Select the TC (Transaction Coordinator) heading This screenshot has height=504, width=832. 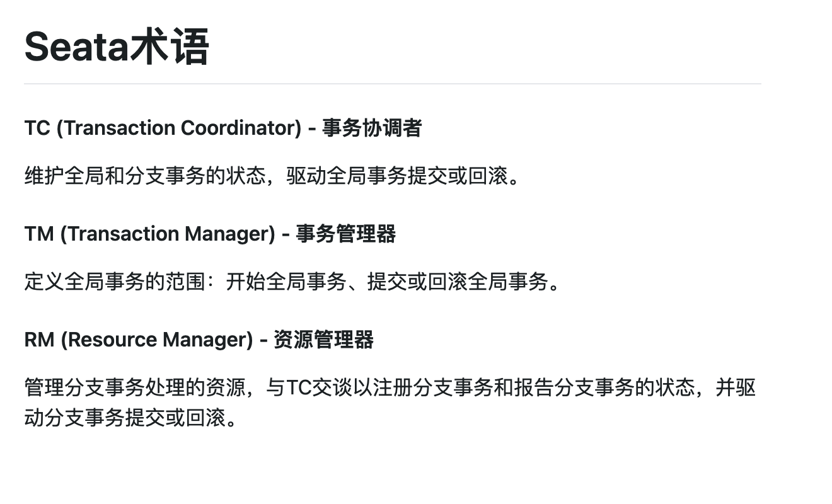click(x=222, y=128)
